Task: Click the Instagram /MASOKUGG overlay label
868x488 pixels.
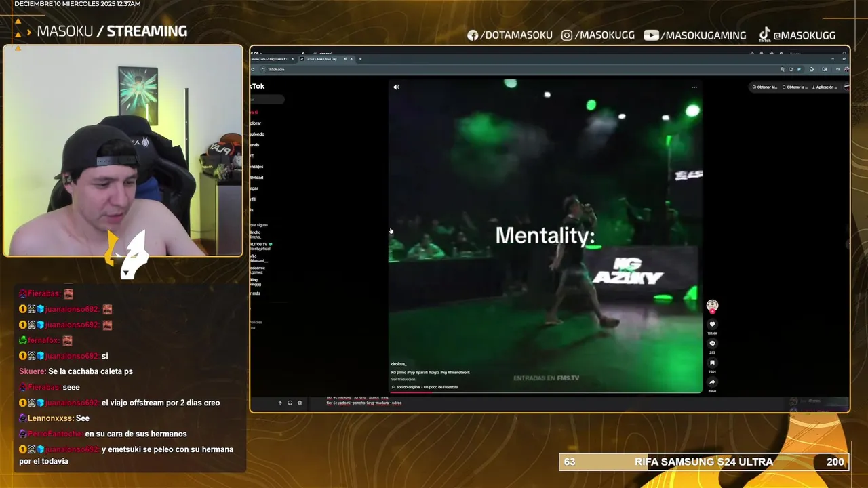Action: (x=597, y=35)
